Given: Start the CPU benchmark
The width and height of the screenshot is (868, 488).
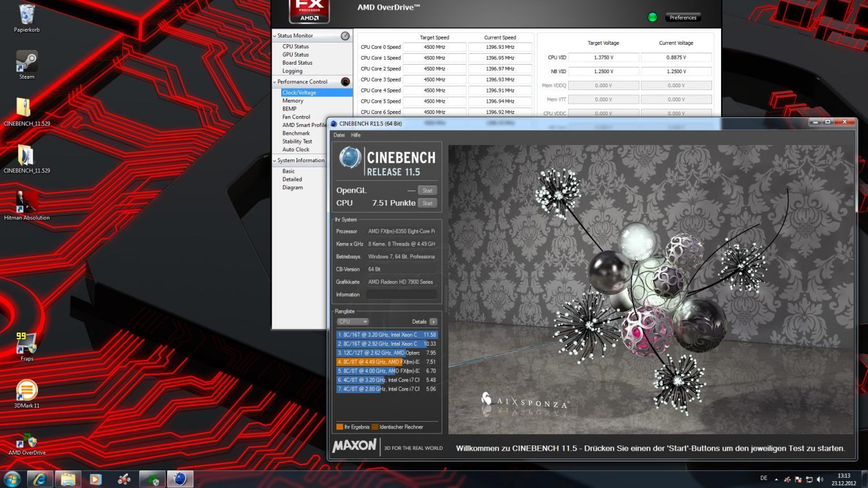Looking at the screenshot, I should (x=427, y=203).
